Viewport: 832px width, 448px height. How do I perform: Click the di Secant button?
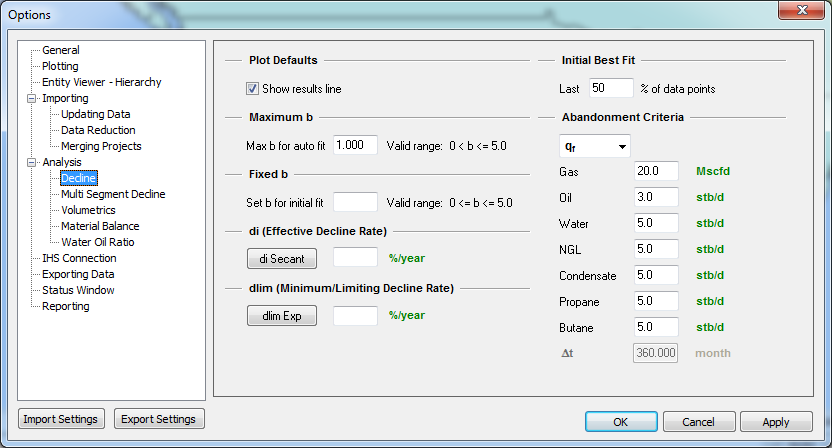tap(282, 258)
